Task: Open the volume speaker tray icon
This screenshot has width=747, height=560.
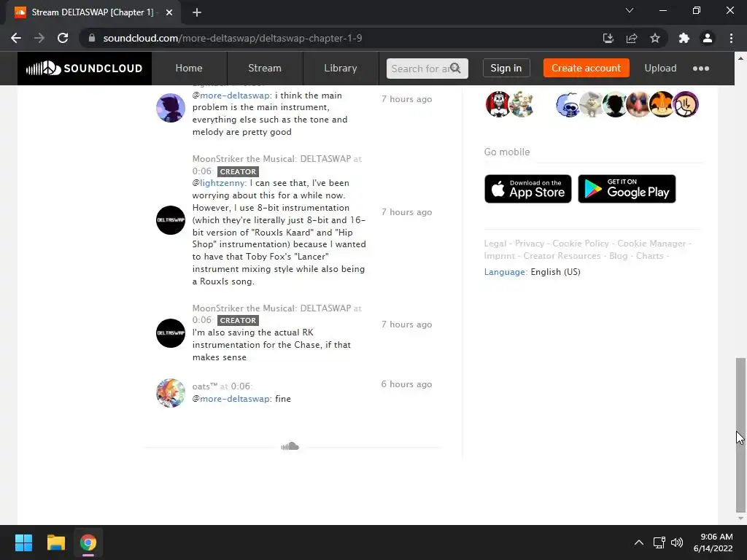Action: click(x=677, y=542)
